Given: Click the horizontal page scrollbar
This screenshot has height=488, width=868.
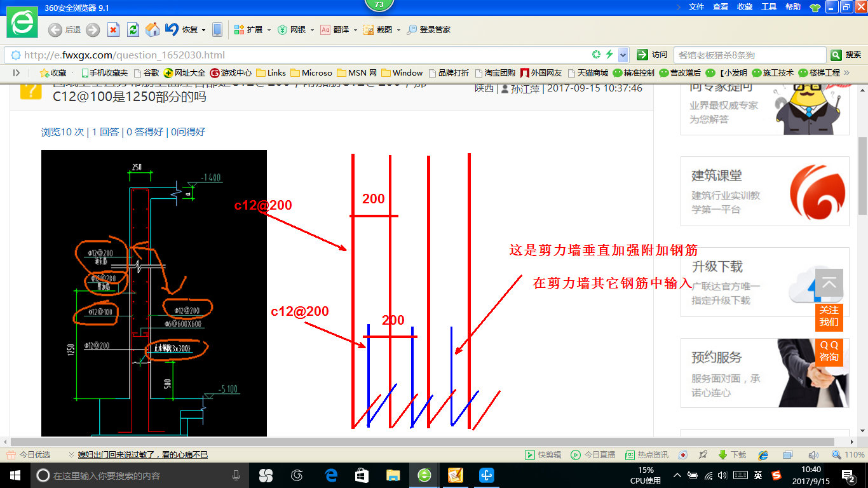Looking at the screenshot, I should pyautogui.click(x=421, y=442).
